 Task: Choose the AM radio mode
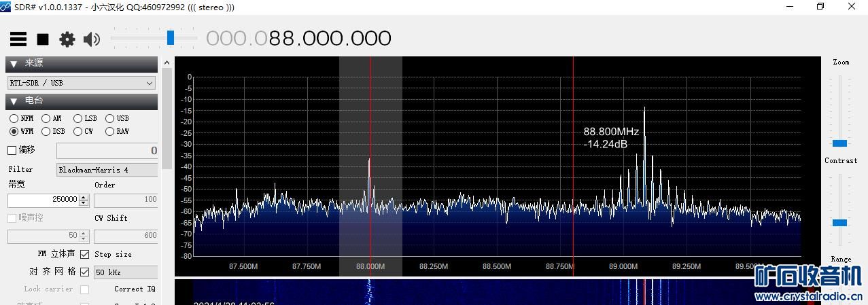[46, 118]
